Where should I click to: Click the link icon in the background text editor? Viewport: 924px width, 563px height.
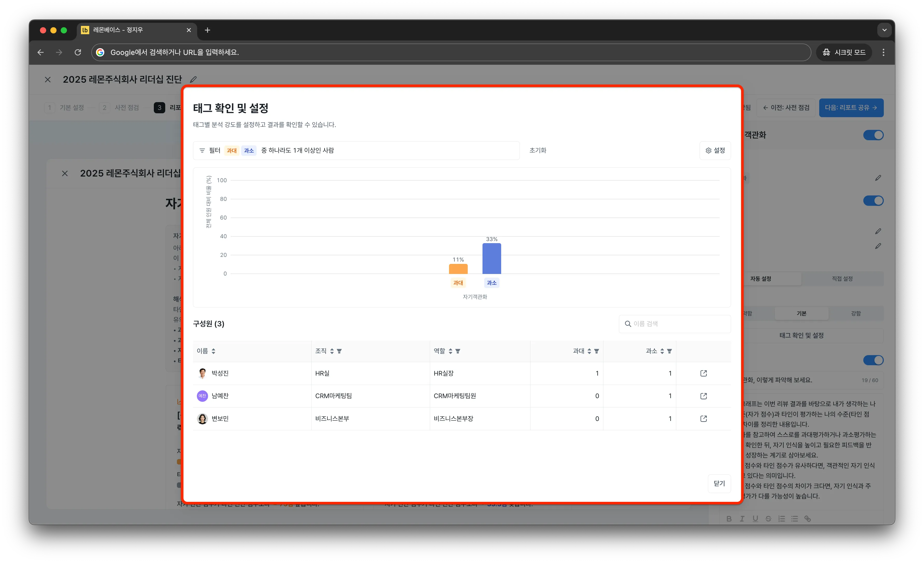pos(807,518)
